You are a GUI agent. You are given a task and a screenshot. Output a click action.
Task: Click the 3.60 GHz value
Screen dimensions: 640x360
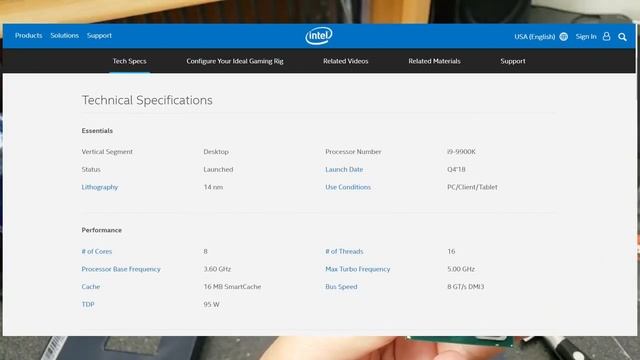217,269
